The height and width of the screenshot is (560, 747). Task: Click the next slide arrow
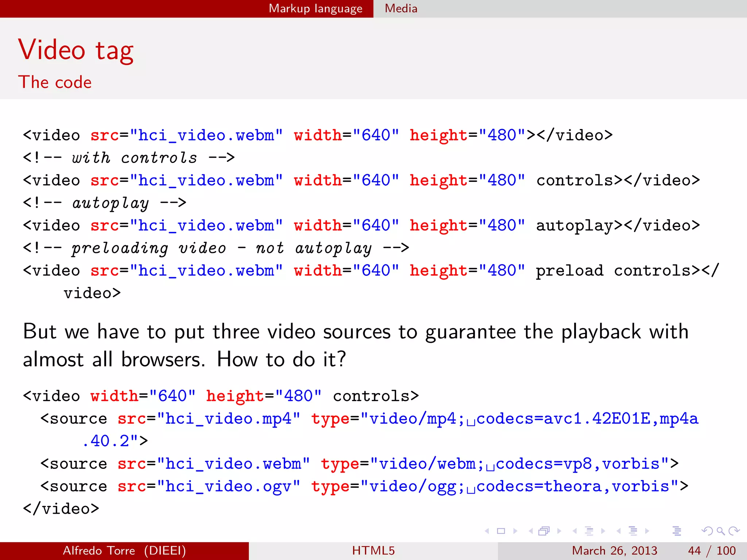(515, 531)
